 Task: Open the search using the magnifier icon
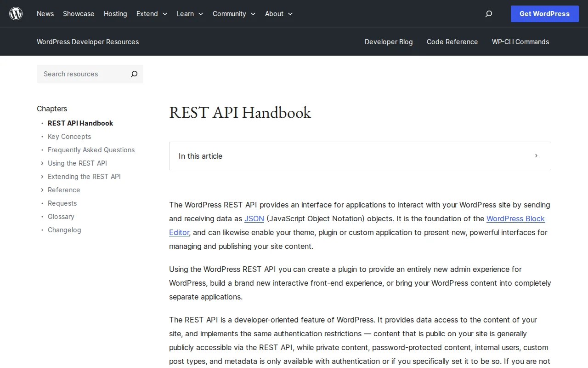[x=489, y=14]
